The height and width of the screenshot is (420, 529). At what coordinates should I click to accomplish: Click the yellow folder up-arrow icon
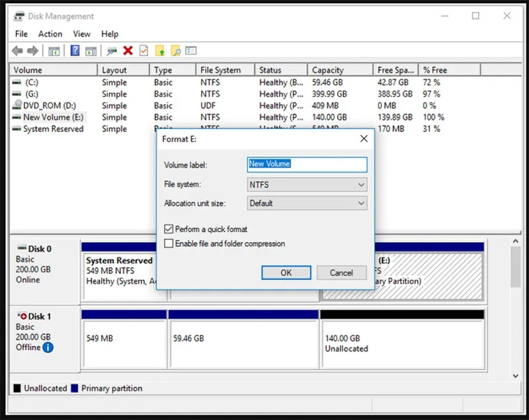click(160, 51)
